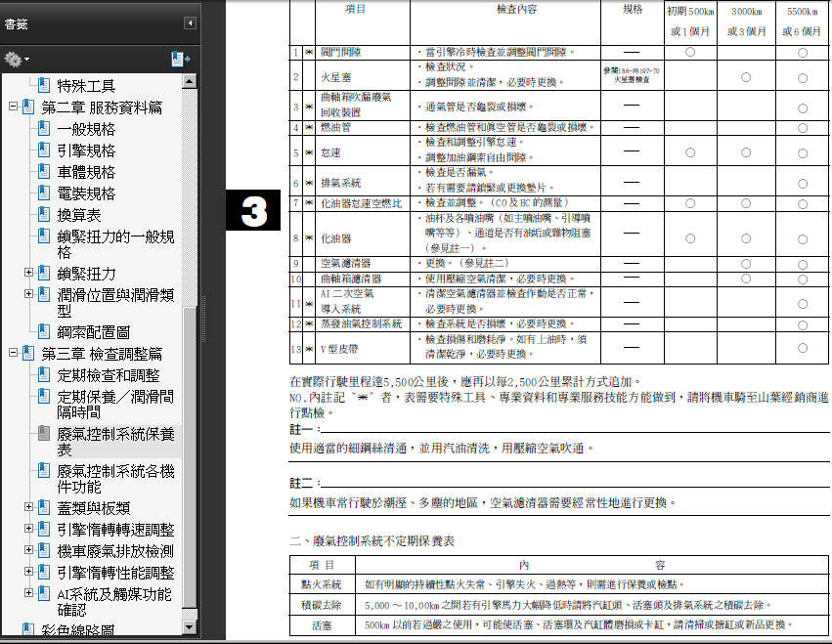Open the 車體規格 bookmark
This screenshot has height=644, width=832.
point(86,172)
